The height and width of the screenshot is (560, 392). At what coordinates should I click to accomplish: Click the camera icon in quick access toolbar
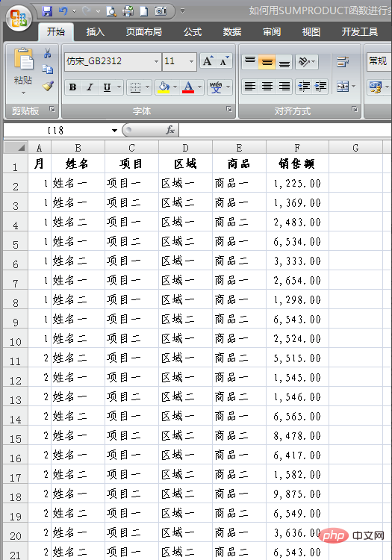161,11
